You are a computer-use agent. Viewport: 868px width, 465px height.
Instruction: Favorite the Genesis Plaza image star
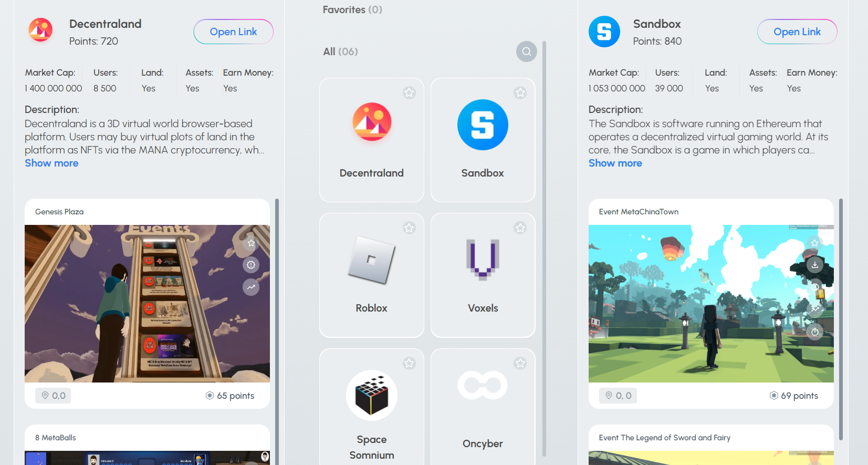(x=251, y=243)
